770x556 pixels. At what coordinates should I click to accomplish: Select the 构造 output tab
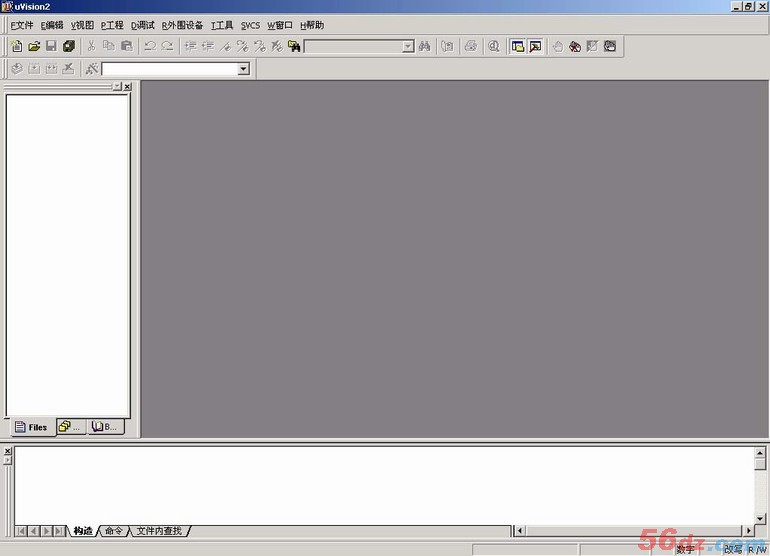tap(82, 531)
